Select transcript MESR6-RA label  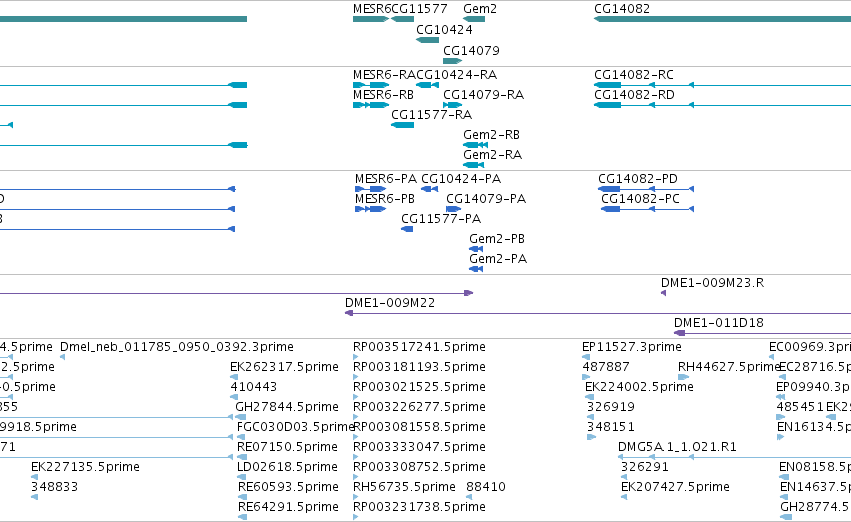384,74
